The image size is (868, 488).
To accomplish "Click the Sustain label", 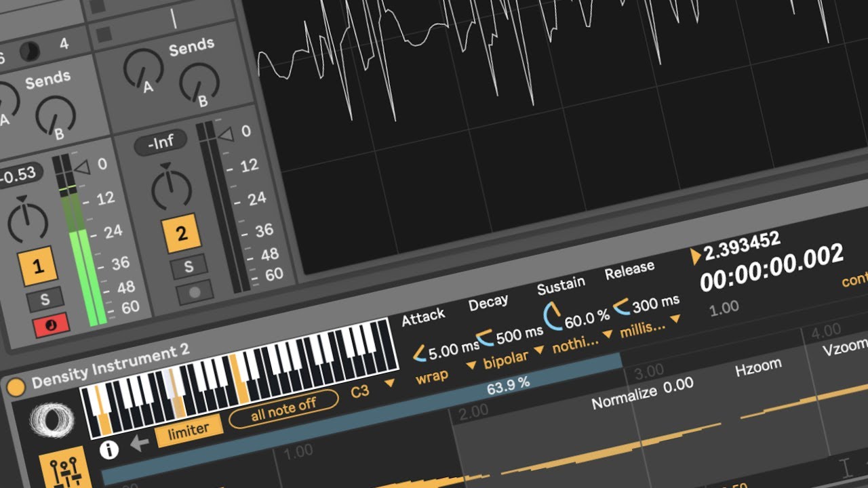I will (x=561, y=285).
